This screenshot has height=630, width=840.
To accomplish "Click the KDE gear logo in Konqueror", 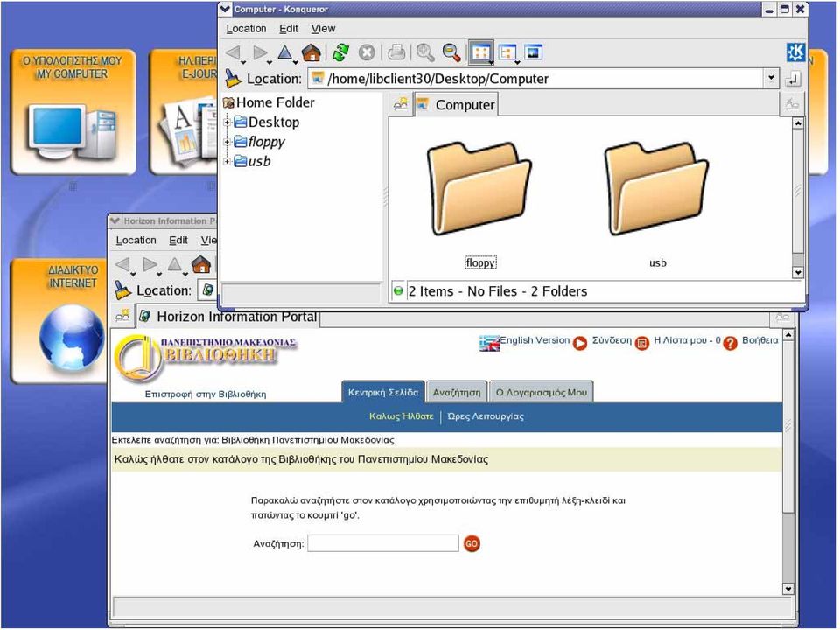I will 795,52.
